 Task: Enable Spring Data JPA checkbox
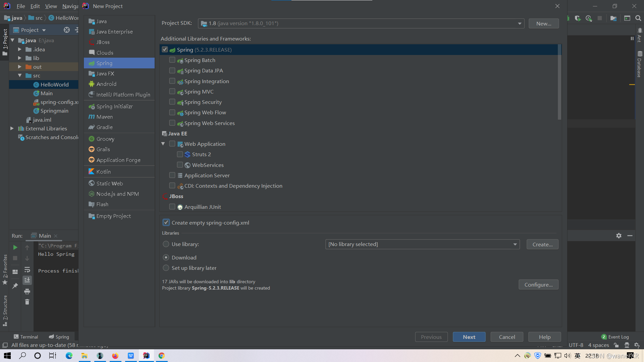[x=172, y=70]
